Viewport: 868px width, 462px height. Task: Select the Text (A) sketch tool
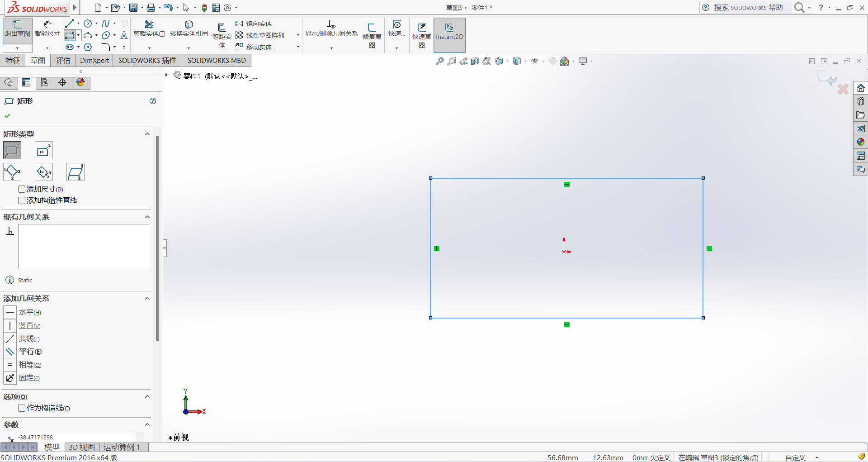coord(124,35)
